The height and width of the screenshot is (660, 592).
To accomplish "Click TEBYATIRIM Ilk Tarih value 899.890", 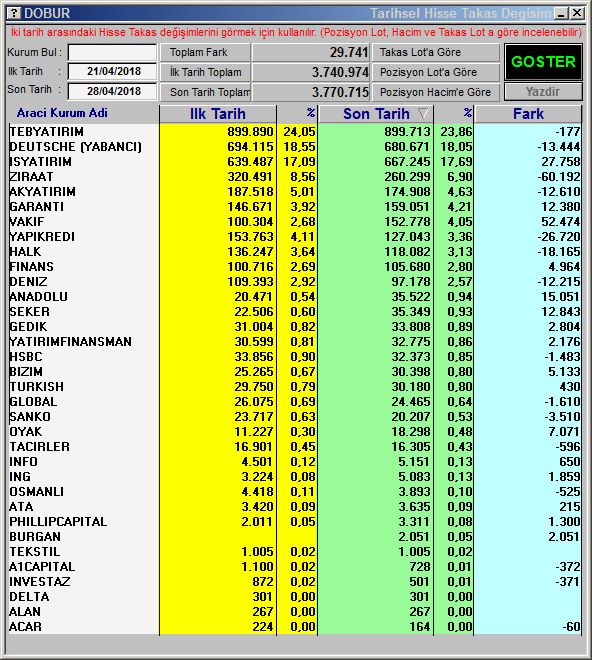I will tap(251, 132).
